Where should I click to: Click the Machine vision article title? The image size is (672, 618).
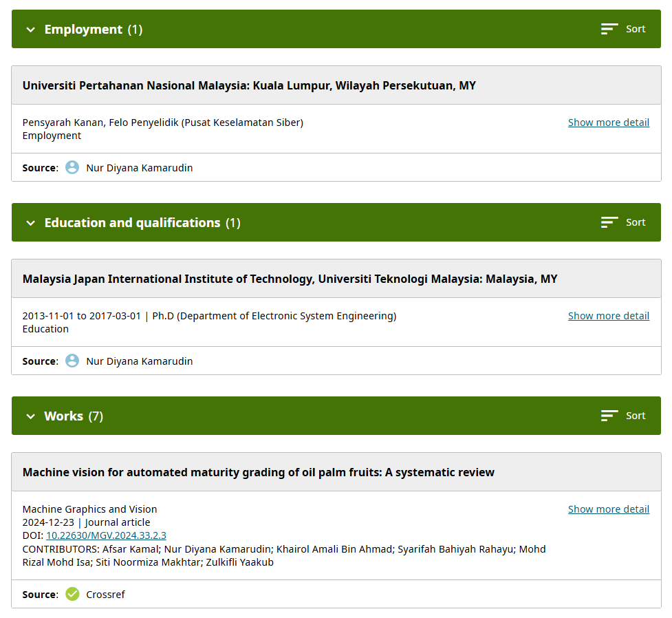258,472
